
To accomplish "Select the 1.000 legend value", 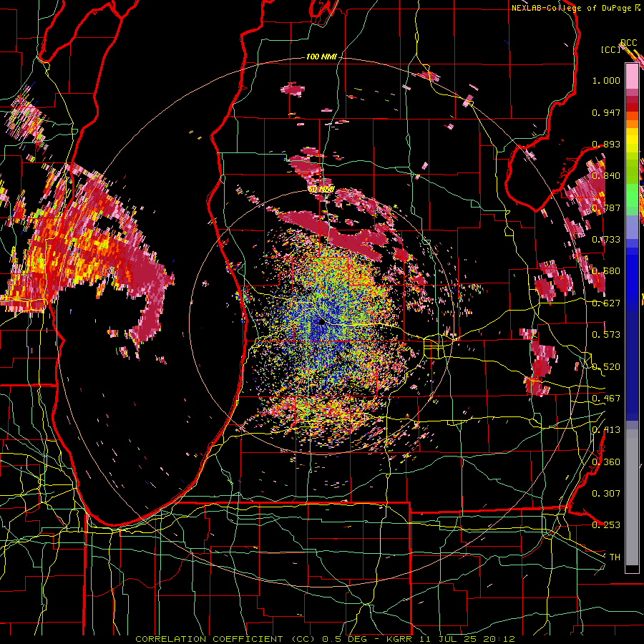I will [606, 80].
